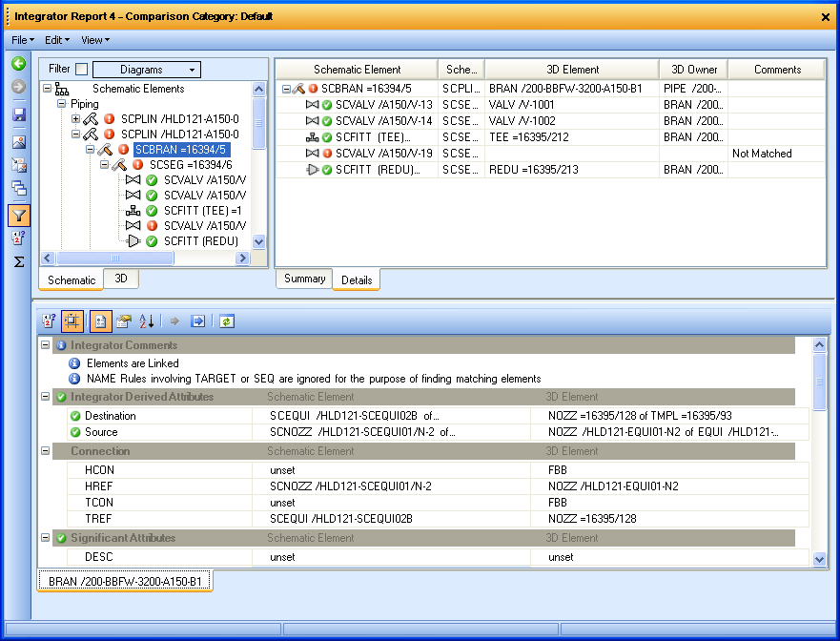Switch to the 3D tab
The width and height of the screenshot is (840, 641).
[121, 279]
